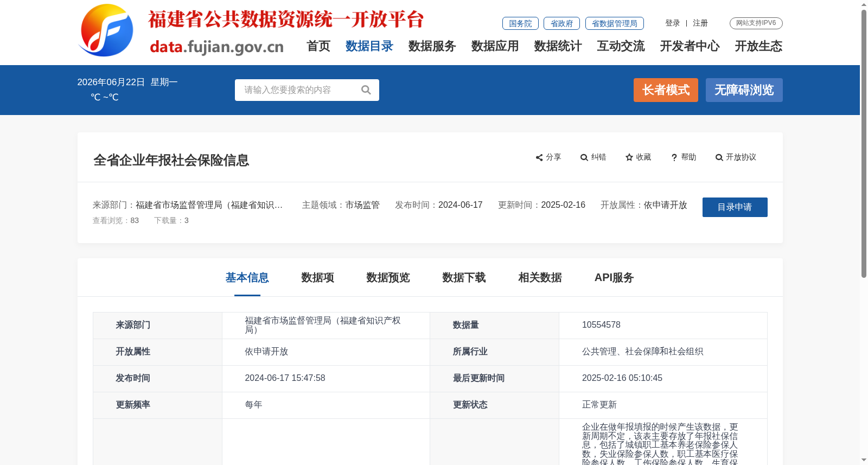
Task: Switch to the 数据预览 tab
Action: pos(388,278)
